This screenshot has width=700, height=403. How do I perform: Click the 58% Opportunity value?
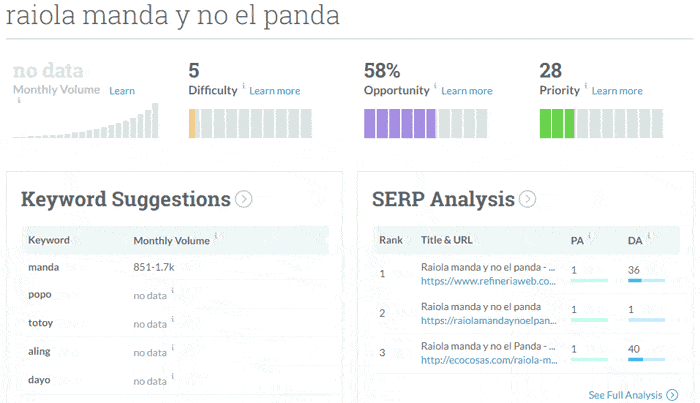[x=382, y=71]
